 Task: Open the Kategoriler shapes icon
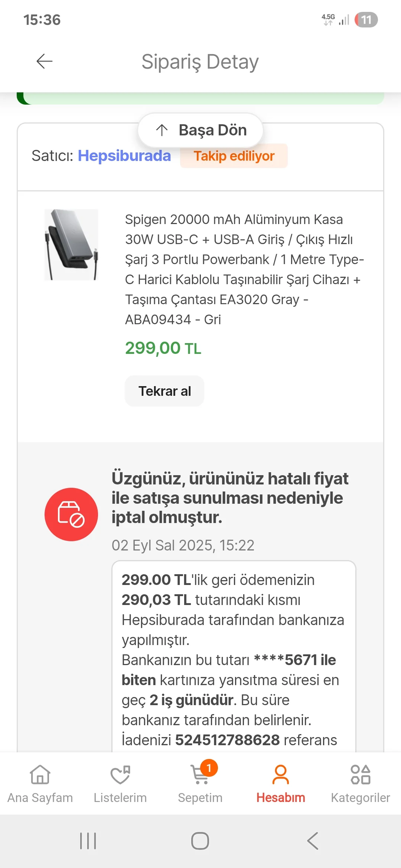click(361, 775)
